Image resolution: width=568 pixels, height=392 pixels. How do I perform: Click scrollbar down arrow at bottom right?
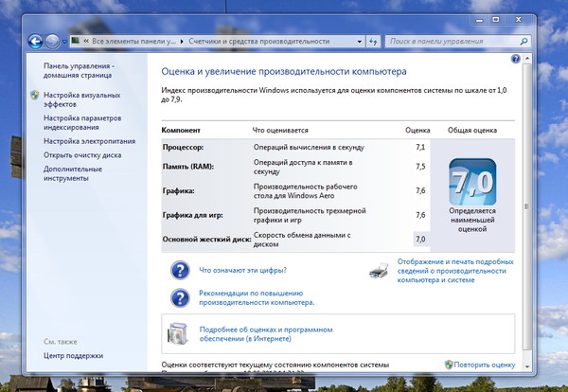click(x=527, y=366)
